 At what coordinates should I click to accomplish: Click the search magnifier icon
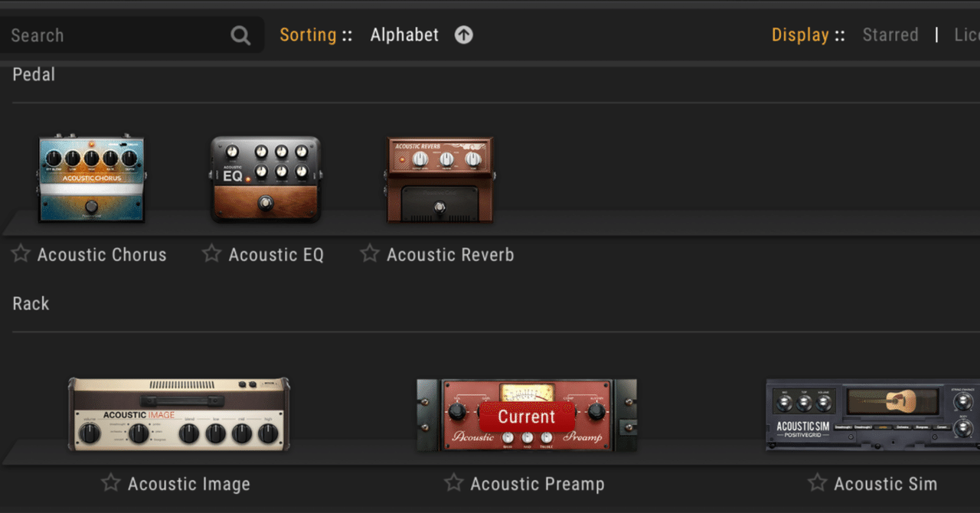[x=240, y=34]
